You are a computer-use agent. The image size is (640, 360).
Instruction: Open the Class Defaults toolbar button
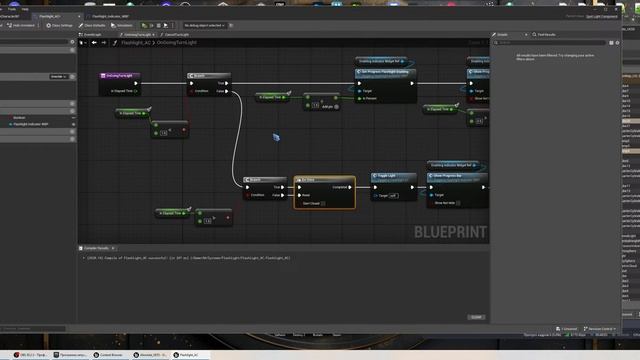(92, 25)
